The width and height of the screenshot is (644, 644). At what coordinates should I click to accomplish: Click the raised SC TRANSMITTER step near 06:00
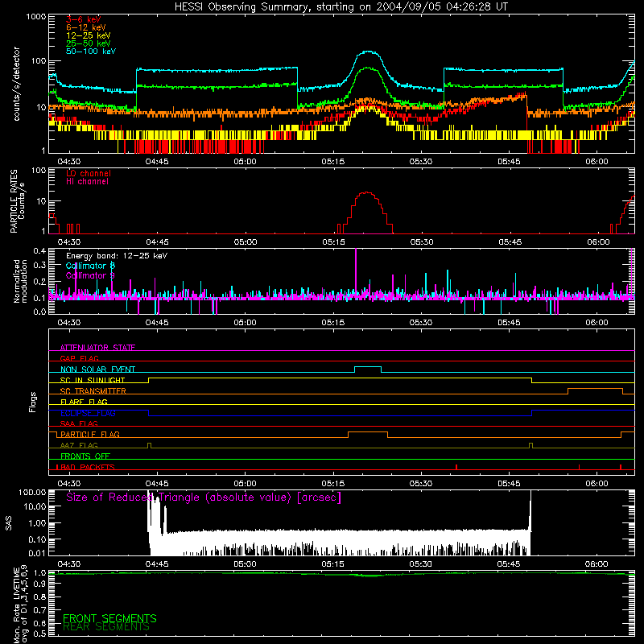coord(595,389)
